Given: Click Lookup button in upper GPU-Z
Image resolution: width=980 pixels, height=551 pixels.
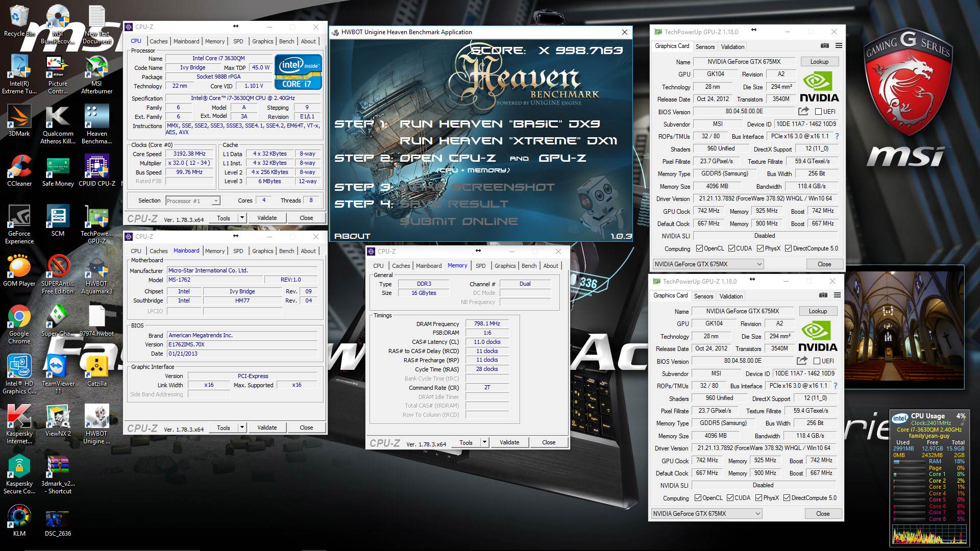Looking at the screenshot, I should (819, 62).
